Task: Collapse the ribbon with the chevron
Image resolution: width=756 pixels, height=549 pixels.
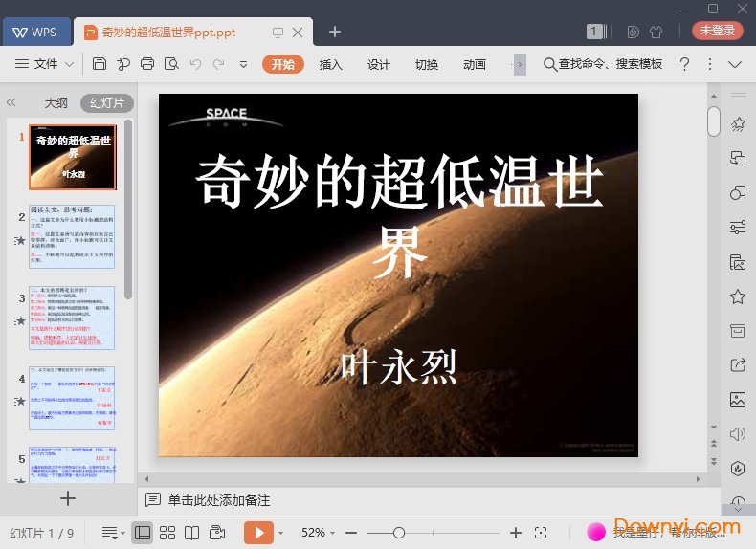Action: 735,64
